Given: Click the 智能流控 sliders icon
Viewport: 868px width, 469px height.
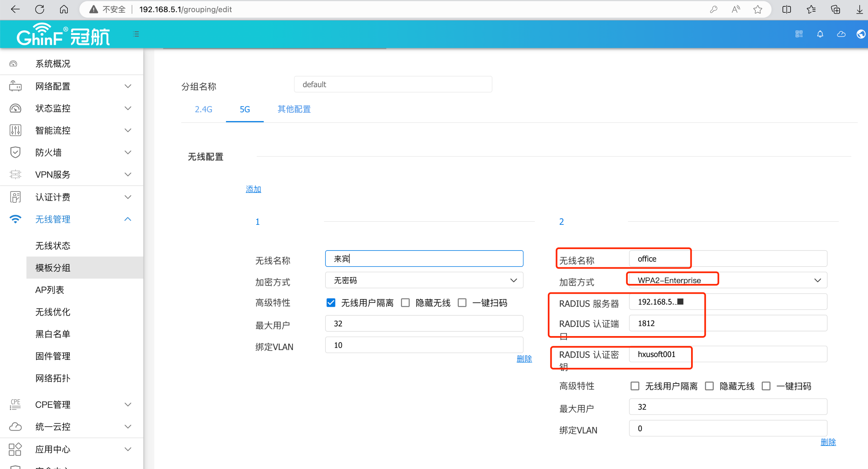Looking at the screenshot, I should coord(15,130).
